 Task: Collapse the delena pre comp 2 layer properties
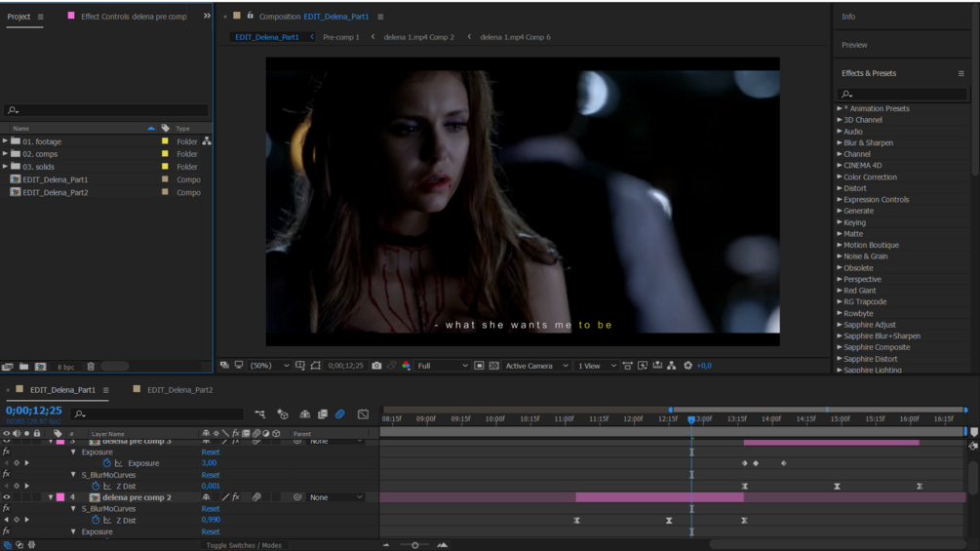[51, 497]
